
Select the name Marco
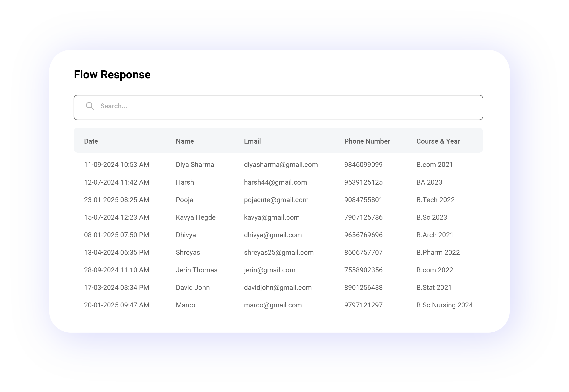coord(186,305)
